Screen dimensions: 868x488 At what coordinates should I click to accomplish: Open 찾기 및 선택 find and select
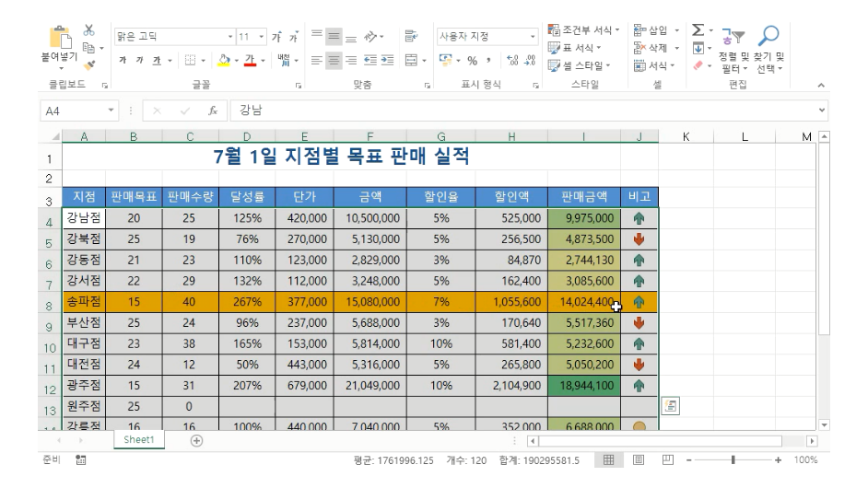[768, 50]
